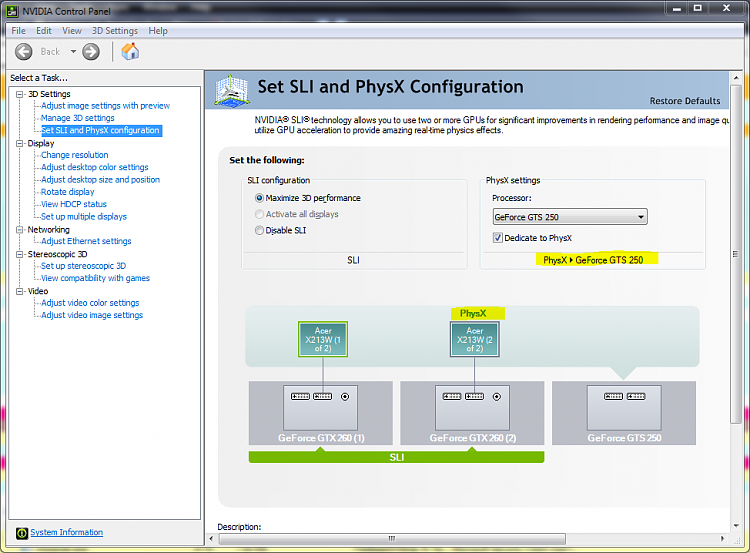
Task: Select Disable SLI radio button
Action: pyautogui.click(x=259, y=231)
